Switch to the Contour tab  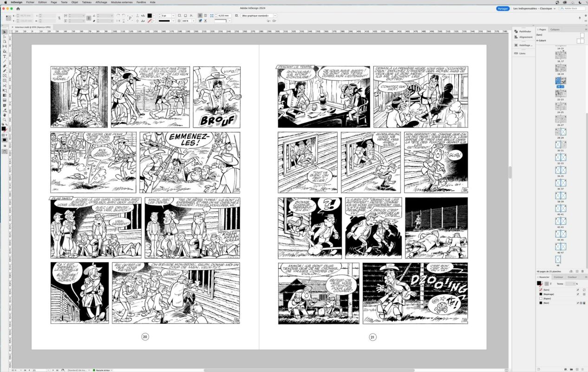(558, 277)
